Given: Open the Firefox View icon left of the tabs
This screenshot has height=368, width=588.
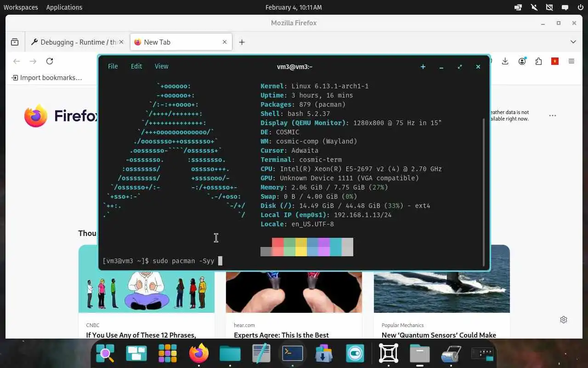Looking at the screenshot, I should click(x=15, y=42).
